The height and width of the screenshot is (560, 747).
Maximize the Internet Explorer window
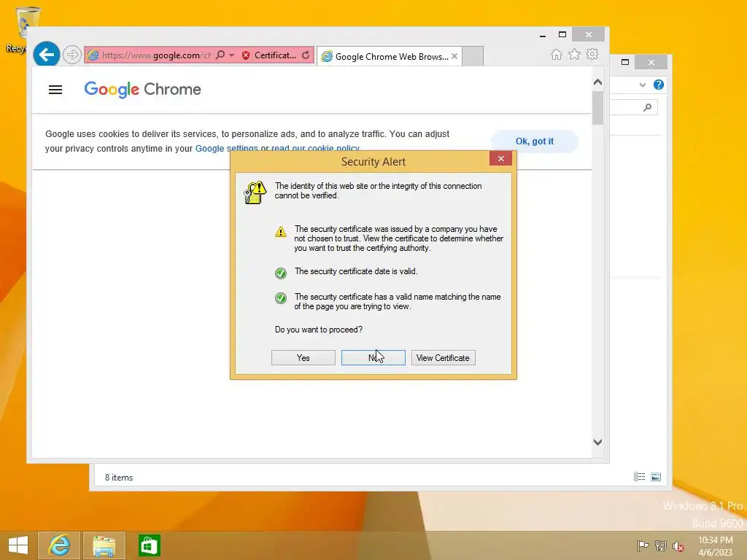click(x=562, y=34)
